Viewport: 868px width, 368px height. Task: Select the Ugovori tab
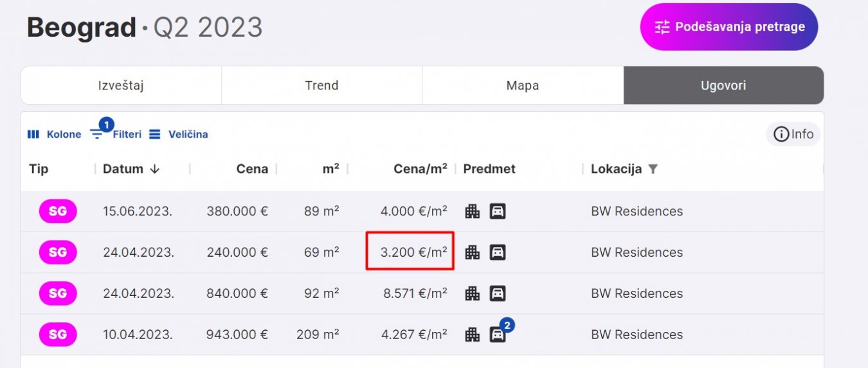723,86
